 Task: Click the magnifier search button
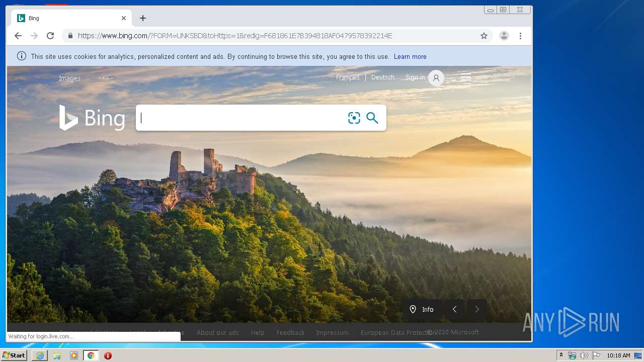pyautogui.click(x=372, y=118)
